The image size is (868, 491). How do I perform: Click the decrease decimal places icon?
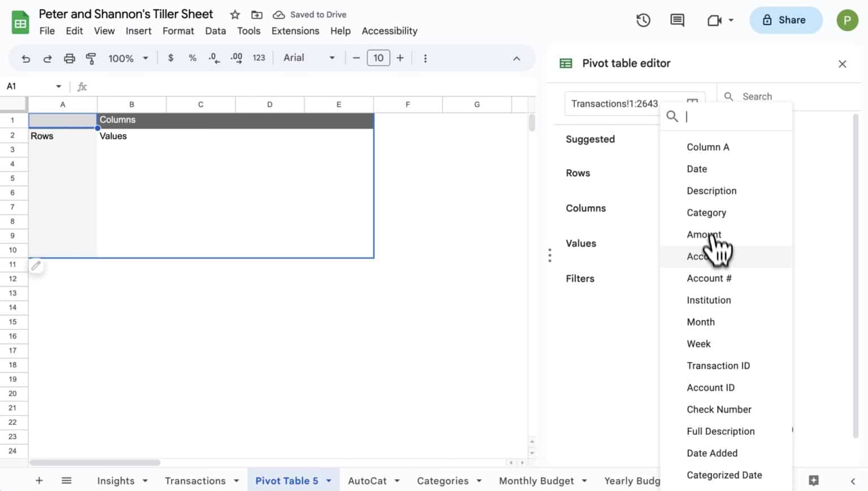click(x=214, y=58)
